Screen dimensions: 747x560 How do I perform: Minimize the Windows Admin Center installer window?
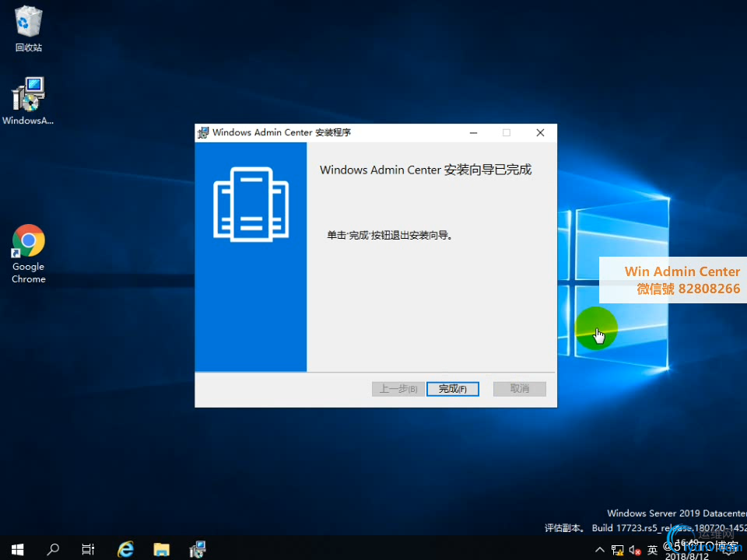473,133
